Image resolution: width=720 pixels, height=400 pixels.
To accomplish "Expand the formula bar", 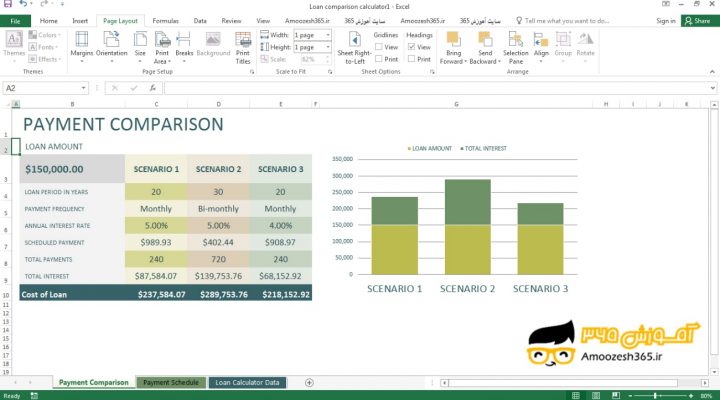I will click(713, 88).
